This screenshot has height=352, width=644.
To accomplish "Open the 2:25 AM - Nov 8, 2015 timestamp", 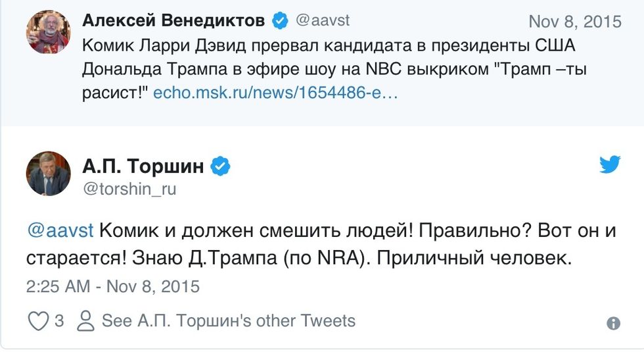I will (x=112, y=287).
